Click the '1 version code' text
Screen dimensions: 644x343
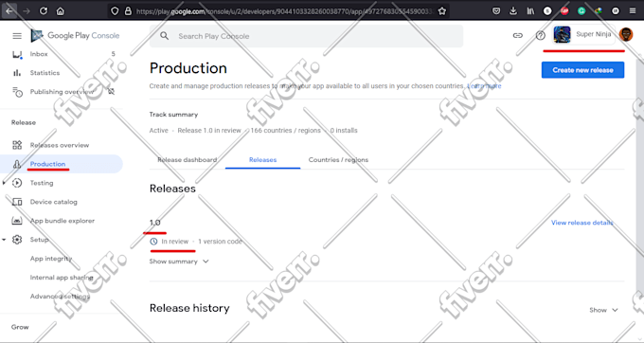tap(220, 242)
